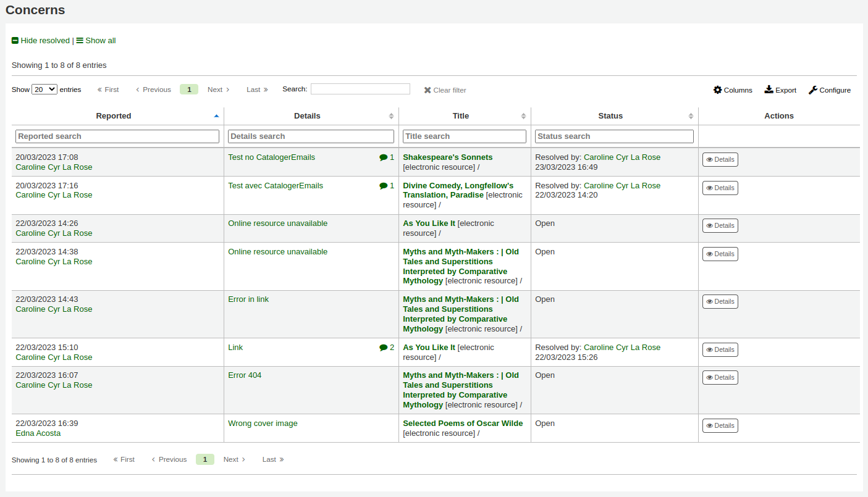Sort by the Status column sort arrows
Screen dimensions: 868x497
[691, 116]
